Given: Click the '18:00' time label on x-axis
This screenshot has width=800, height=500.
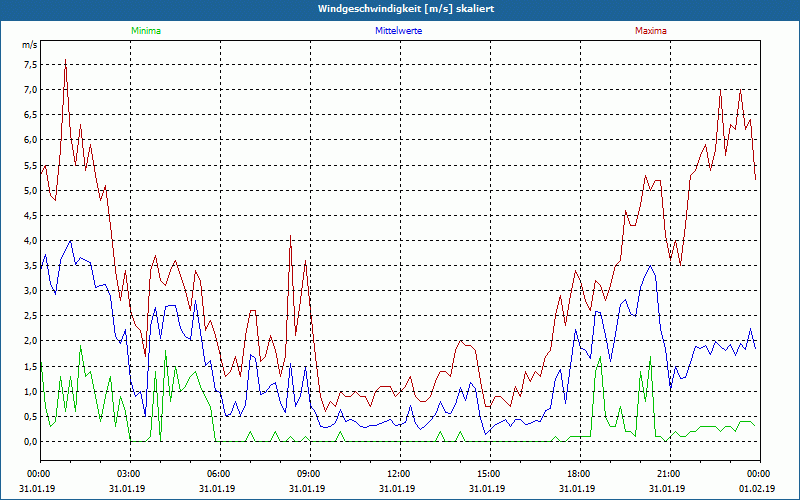Looking at the screenshot, I should tap(580, 474).
